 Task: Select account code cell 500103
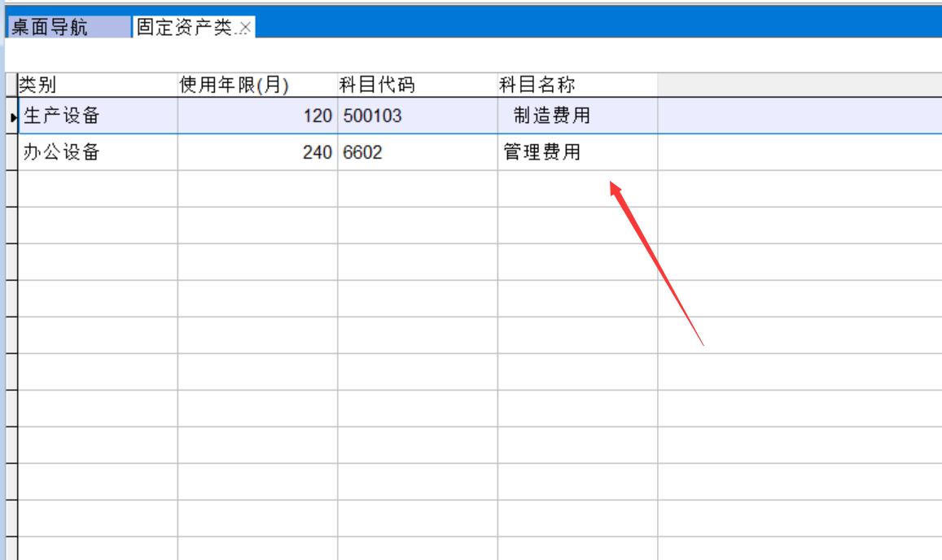coord(417,116)
